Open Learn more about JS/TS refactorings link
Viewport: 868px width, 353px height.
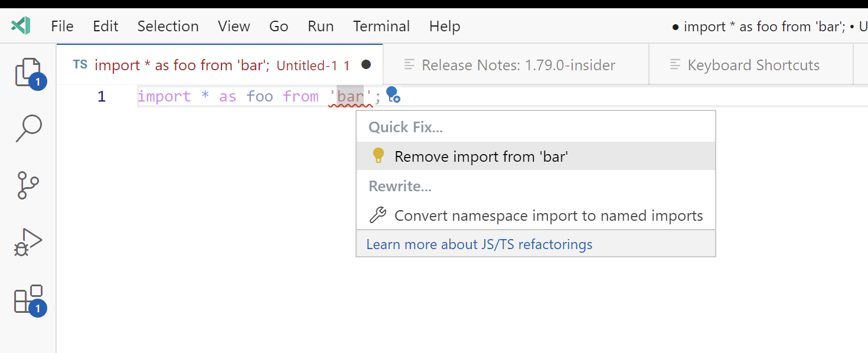[479, 244]
